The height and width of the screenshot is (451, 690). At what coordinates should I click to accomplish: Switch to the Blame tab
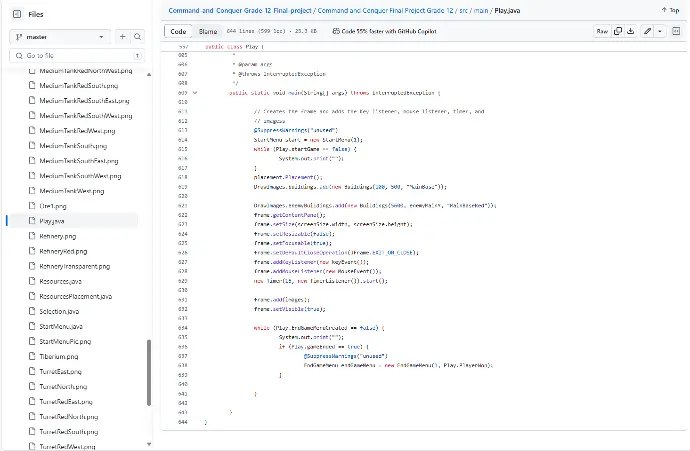tap(208, 31)
